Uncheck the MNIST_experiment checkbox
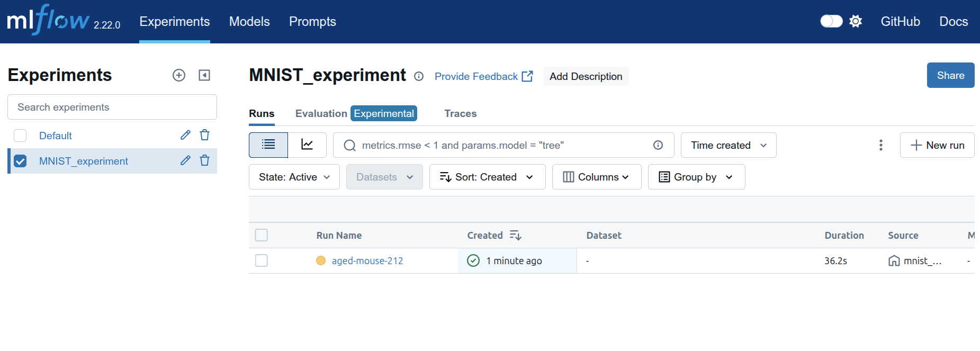The height and width of the screenshot is (351, 980). click(20, 161)
